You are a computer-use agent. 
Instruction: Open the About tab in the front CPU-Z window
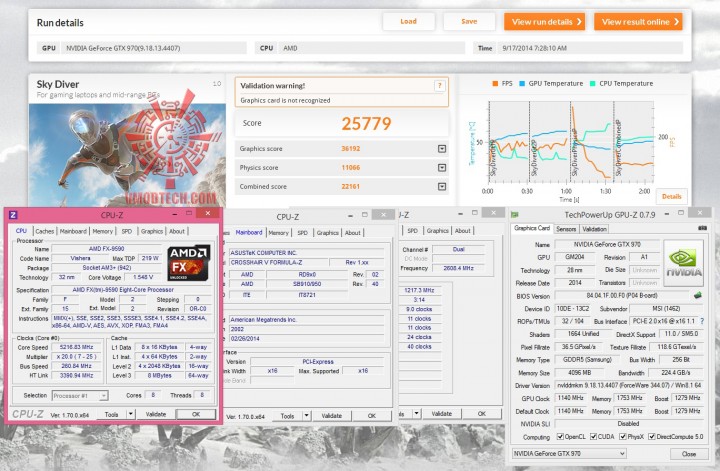177,231
